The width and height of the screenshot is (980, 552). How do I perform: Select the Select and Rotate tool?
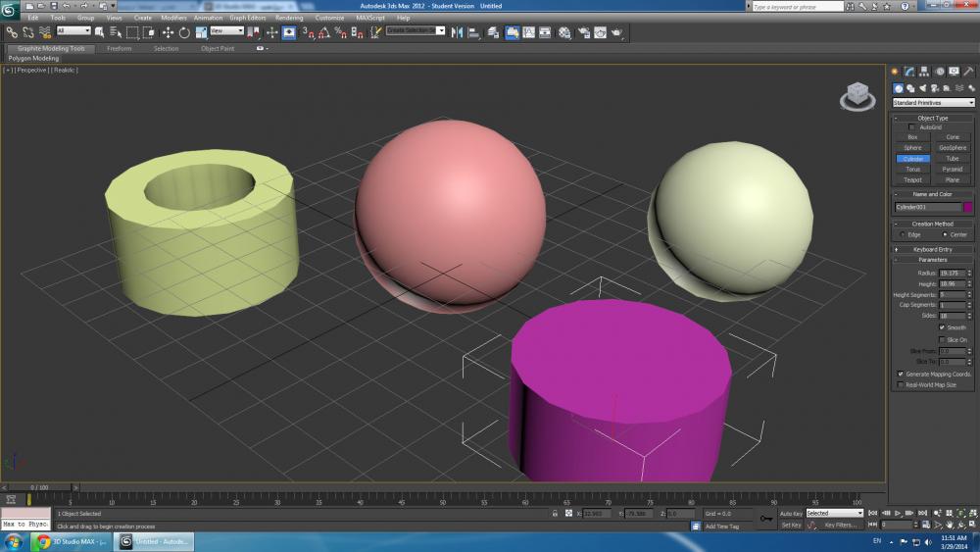coord(184,32)
